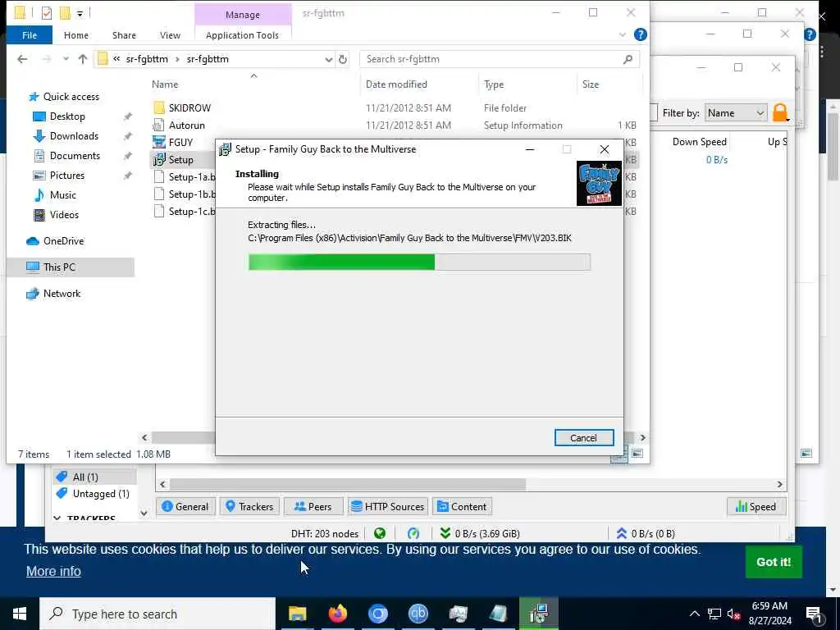
Task: Open the Home ribbon tab
Action: tap(76, 35)
